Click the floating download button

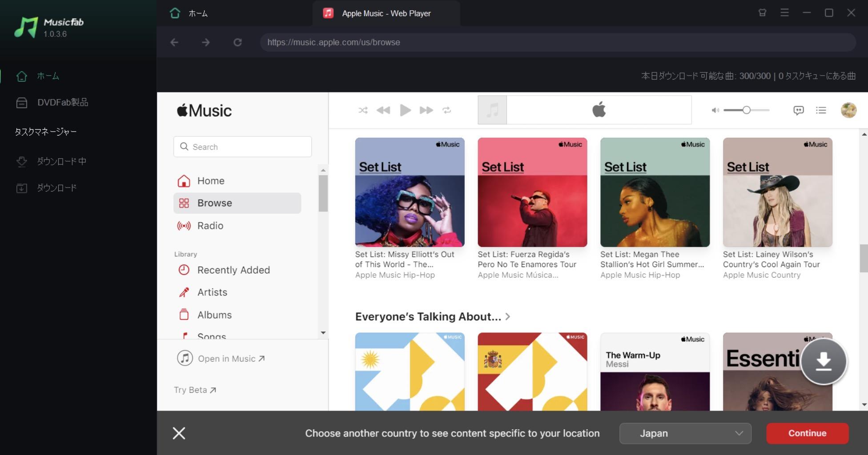coord(824,361)
